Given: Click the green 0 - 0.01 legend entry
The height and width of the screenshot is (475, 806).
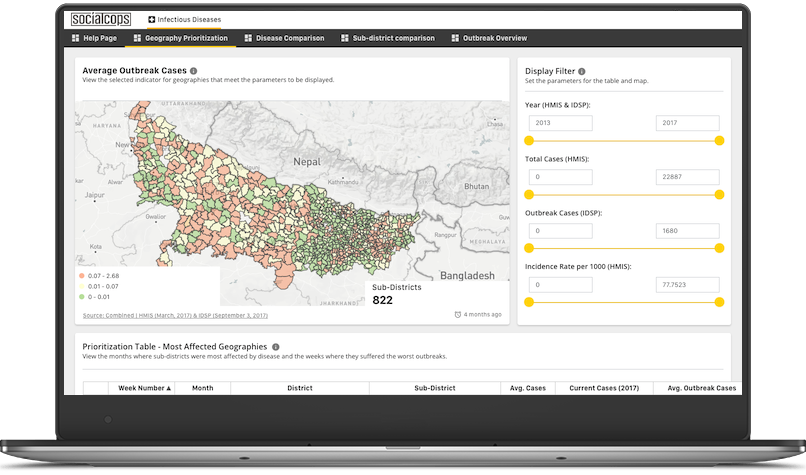Looking at the screenshot, I should point(95,297).
